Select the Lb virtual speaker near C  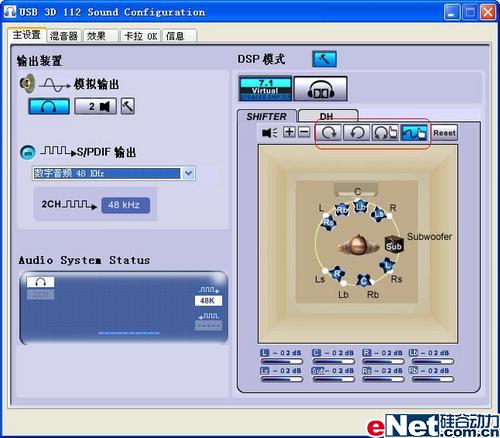(360, 206)
